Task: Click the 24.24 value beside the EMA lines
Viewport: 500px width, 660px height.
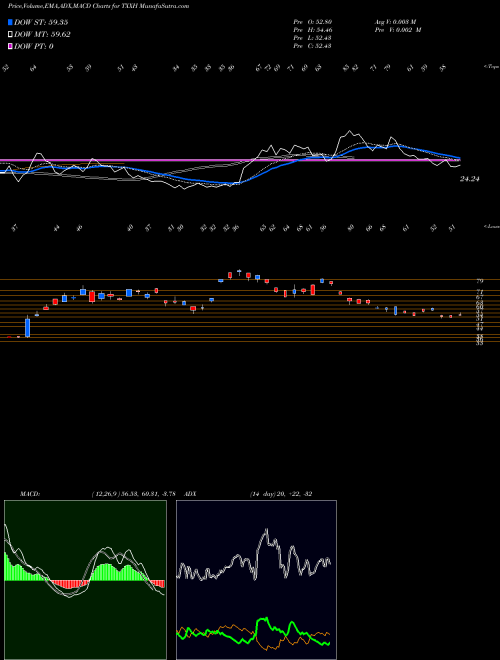Action: [x=470, y=179]
